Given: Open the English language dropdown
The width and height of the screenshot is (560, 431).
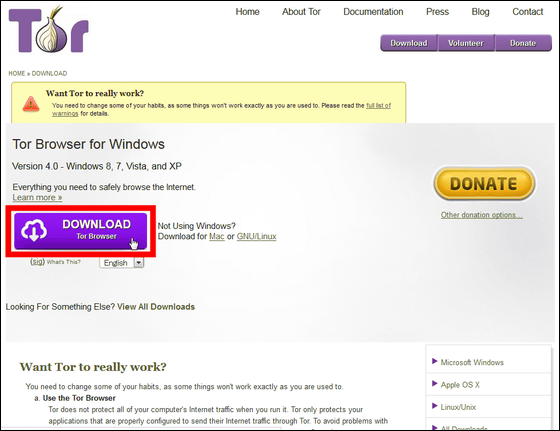Looking at the screenshot, I should pos(122,263).
